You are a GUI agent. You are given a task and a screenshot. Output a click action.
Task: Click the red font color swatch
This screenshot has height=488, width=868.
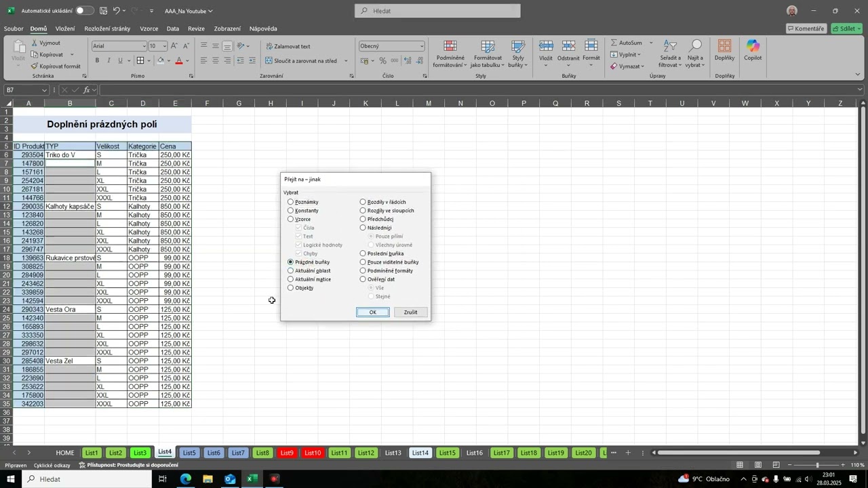tap(179, 60)
